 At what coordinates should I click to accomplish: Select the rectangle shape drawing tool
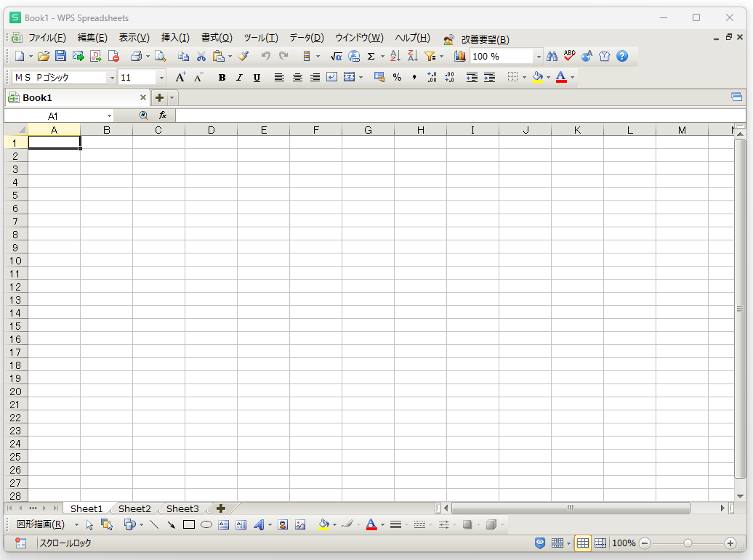(x=189, y=524)
